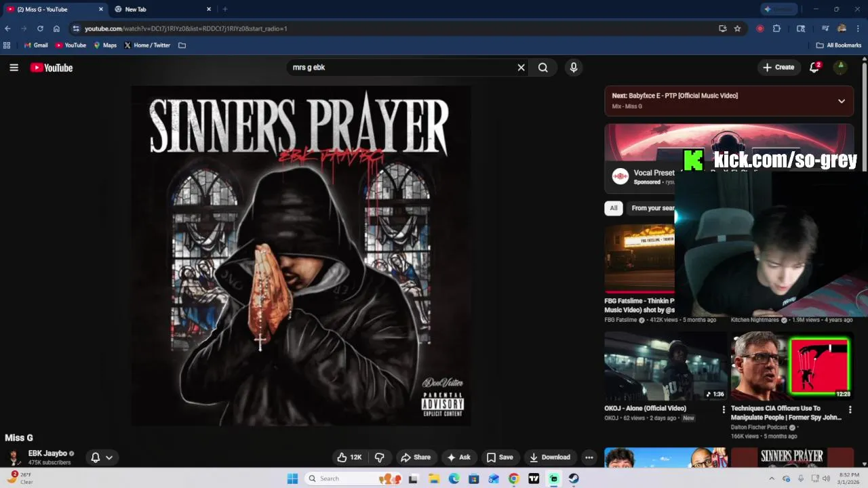Image resolution: width=868 pixels, height=488 pixels.
Task: Open Chrome three-dot menu
Action: click(x=858, y=28)
